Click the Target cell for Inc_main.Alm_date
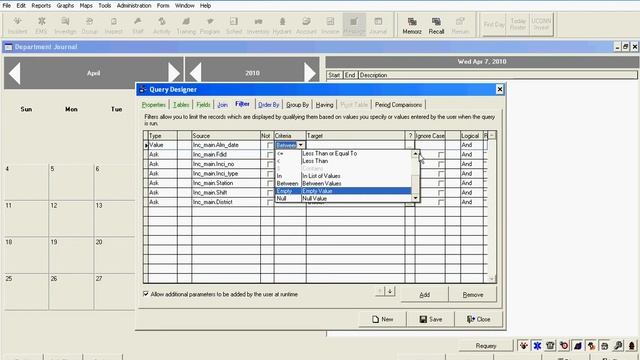The width and height of the screenshot is (640, 360). click(x=356, y=145)
